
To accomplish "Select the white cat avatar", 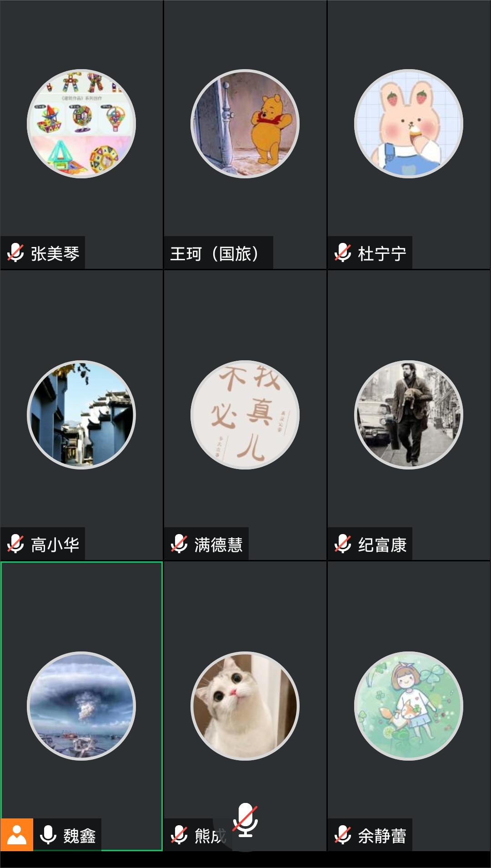I will click(245, 706).
